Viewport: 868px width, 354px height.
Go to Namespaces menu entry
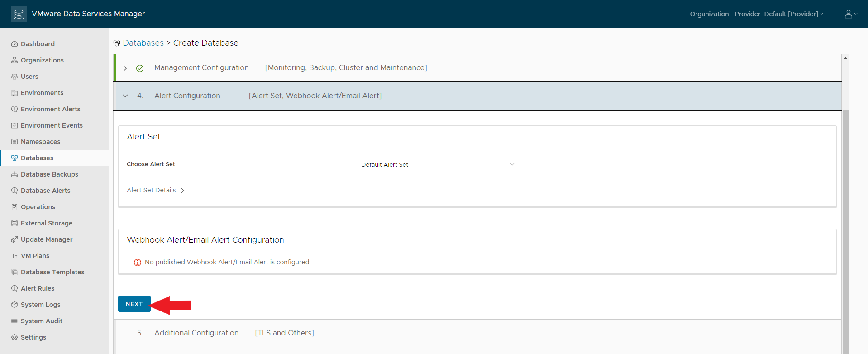pos(40,142)
